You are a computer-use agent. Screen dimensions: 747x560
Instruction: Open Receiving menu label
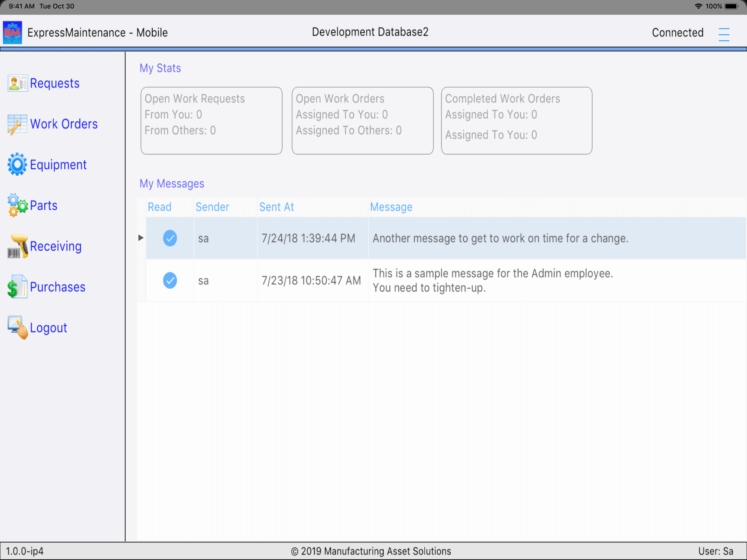coord(56,246)
